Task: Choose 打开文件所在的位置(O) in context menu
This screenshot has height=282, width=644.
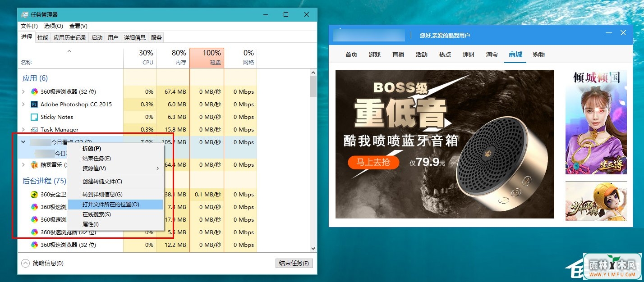Action: (x=115, y=204)
